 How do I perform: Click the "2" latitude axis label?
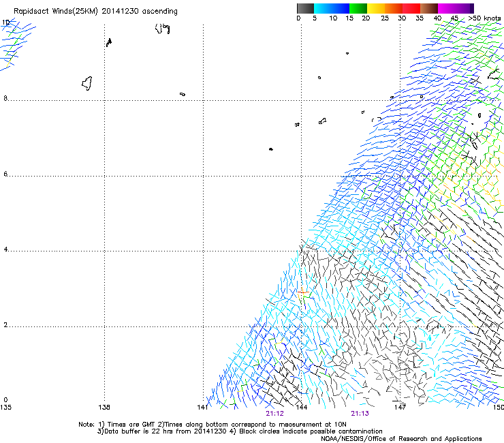pyautogui.click(x=5, y=325)
